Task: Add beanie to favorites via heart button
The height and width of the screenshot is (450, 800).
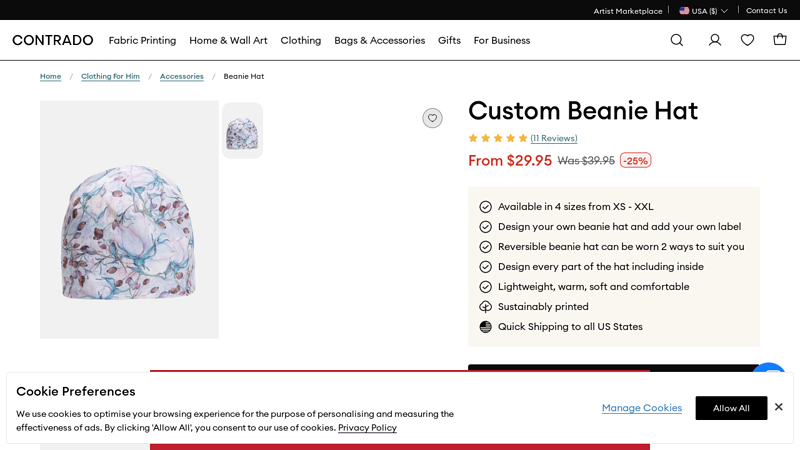Action: 432,118
